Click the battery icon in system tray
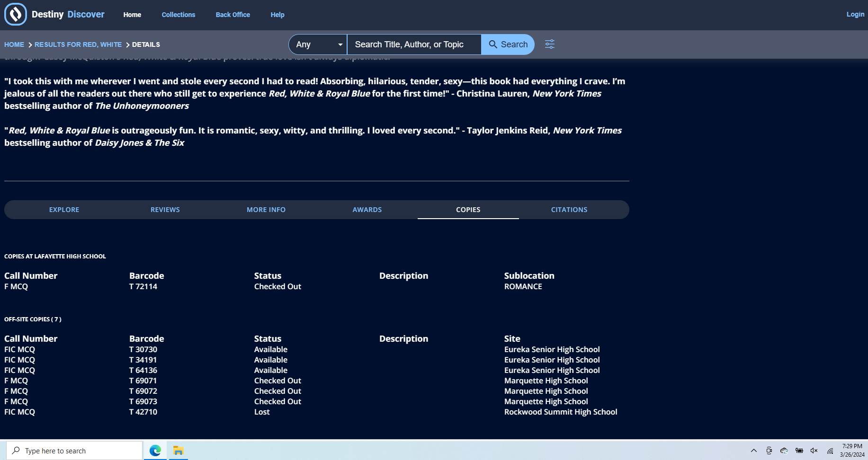The height and width of the screenshot is (460, 868). 799,451
